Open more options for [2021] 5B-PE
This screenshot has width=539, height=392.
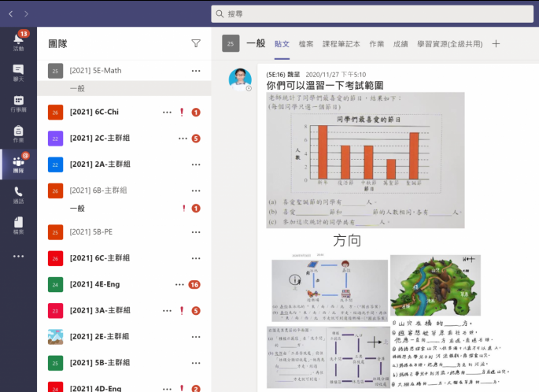196,232
